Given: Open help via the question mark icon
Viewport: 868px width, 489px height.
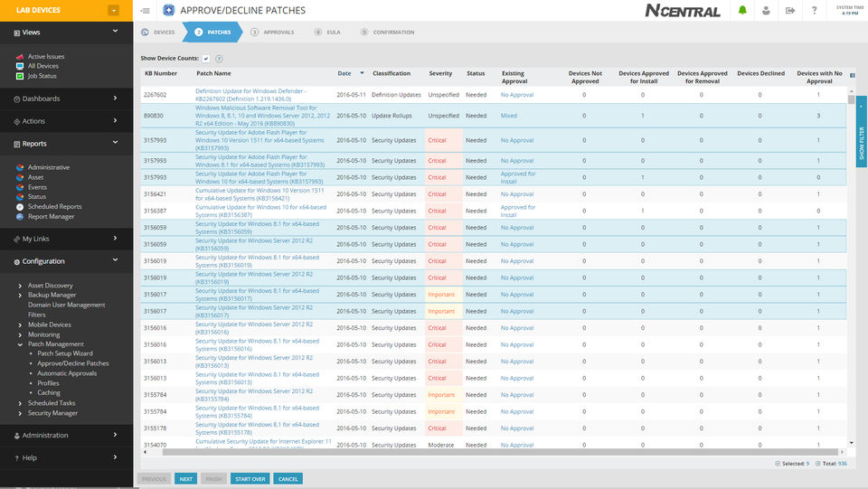Looking at the screenshot, I should tap(814, 11).
